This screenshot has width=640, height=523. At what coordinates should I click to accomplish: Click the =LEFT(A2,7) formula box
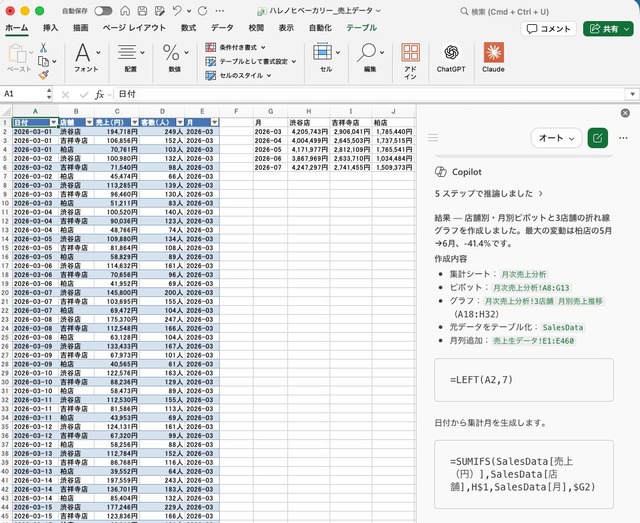pyautogui.click(x=524, y=380)
